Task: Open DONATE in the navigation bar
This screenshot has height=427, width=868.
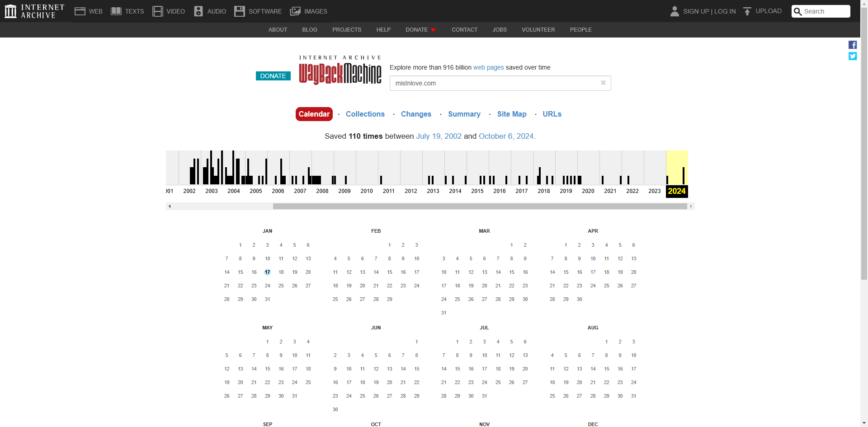Action: [x=420, y=30]
